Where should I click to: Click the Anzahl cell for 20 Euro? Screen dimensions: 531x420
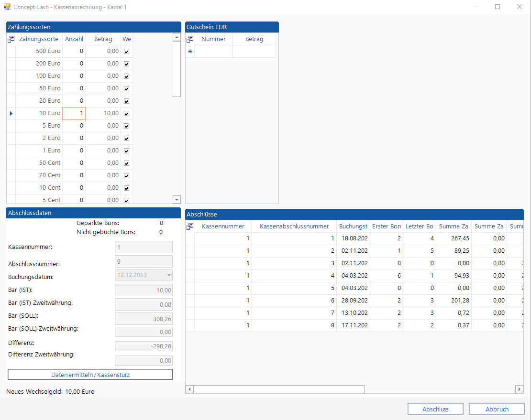(74, 101)
